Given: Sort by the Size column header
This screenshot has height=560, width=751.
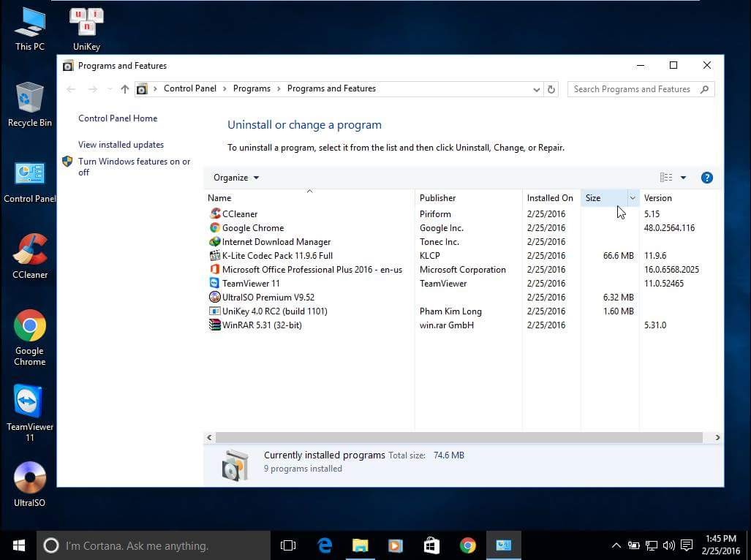Looking at the screenshot, I should click(x=604, y=197).
